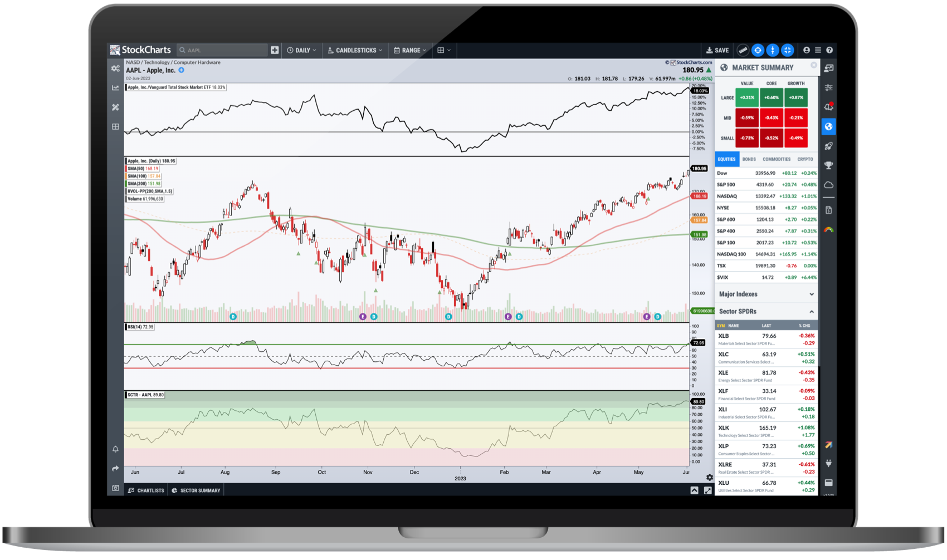947x560 pixels.
Task: Toggle full-screen chart view in bottom corner
Action: tap(707, 490)
